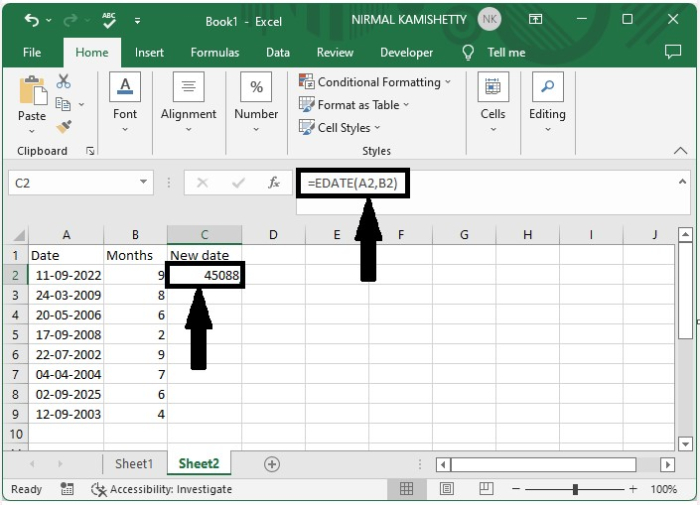Click the vertical scrollbar down arrow
The image size is (700, 505).
[x=685, y=444]
